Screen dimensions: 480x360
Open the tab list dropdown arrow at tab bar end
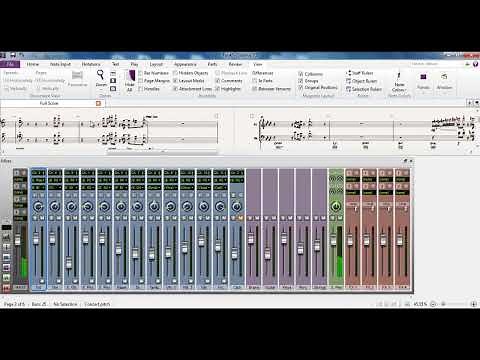coord(477,103)
